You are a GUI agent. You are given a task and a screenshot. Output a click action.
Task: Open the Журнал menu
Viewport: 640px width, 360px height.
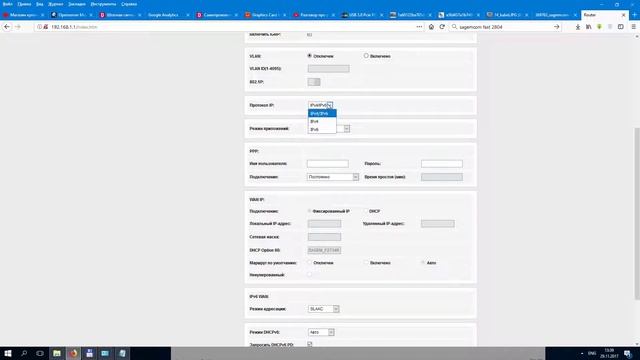coord(56,4)
